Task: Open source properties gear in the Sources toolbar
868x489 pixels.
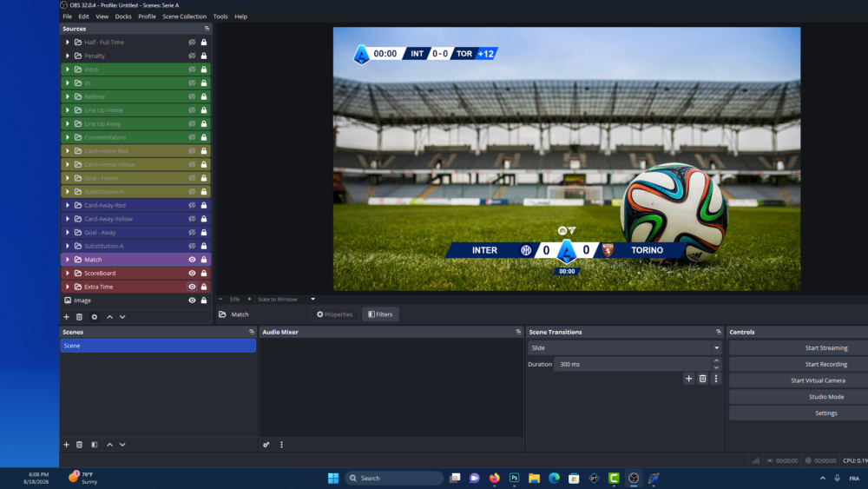Action: pyautogui.click(x=94, y=317)
